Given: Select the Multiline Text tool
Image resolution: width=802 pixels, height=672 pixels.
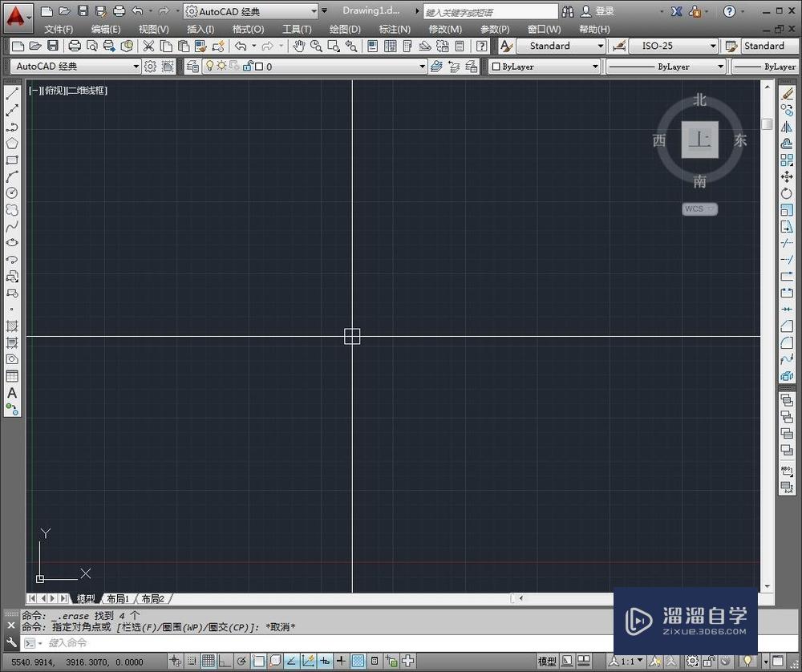Looking at the screenshot, I should [10, 393].
